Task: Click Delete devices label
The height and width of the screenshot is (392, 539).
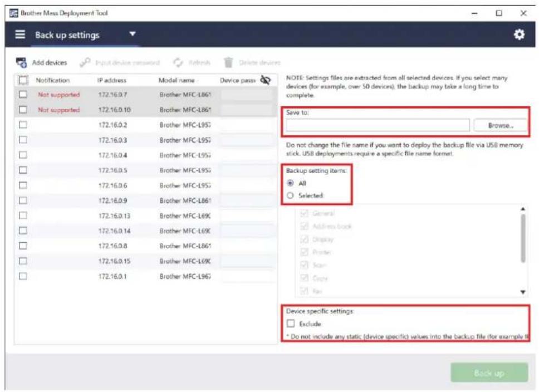Action: point(259,62)
